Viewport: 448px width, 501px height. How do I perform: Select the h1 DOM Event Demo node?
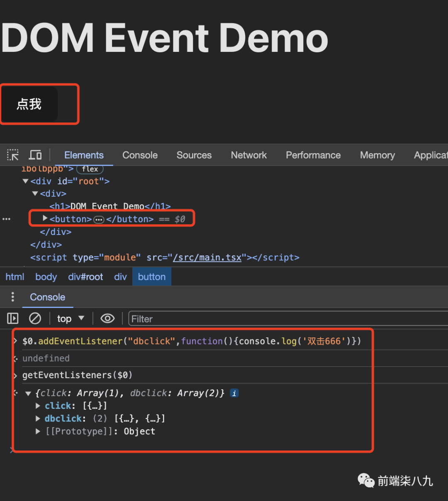pos(110,206)
